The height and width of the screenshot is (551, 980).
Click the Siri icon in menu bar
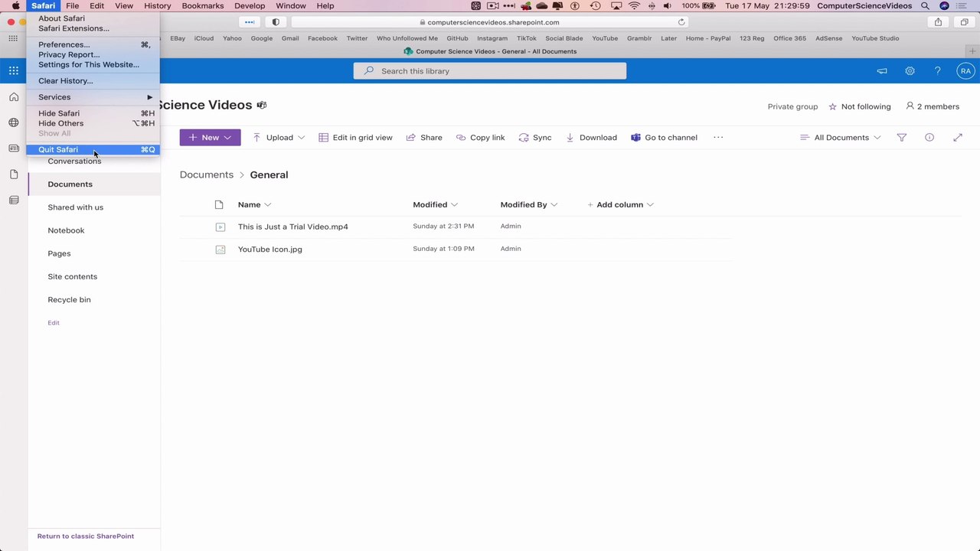click(x=944, y=5)
